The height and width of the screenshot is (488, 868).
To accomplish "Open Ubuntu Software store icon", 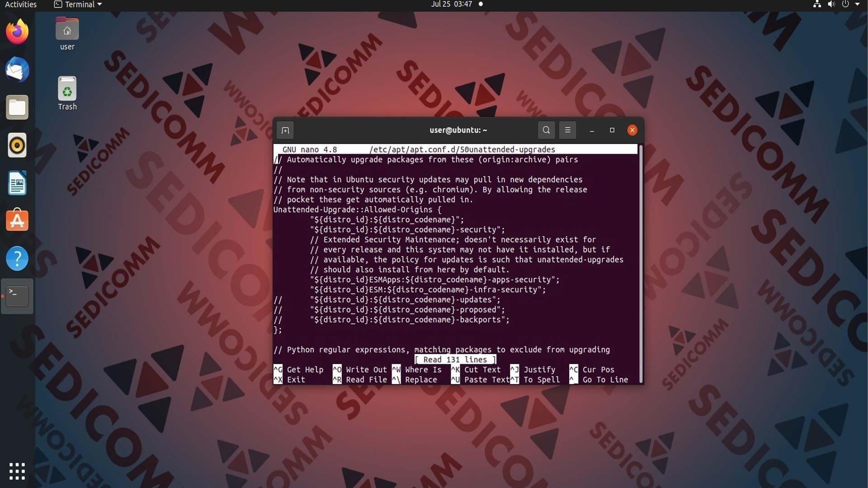I will click(x=17, y=221).
